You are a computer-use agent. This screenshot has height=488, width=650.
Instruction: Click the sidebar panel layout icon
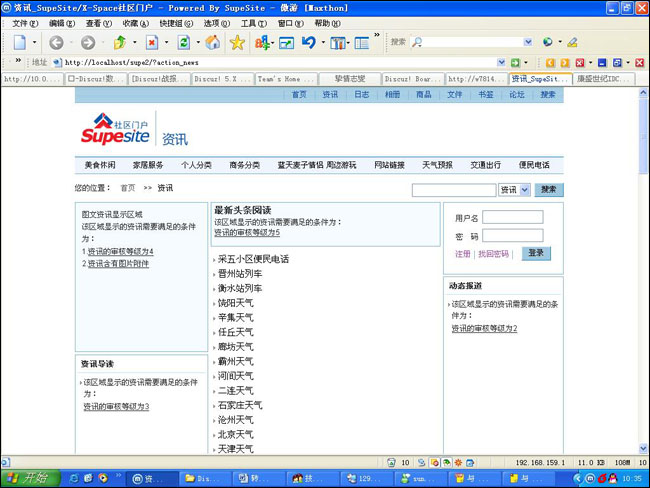tap(361, 43)
